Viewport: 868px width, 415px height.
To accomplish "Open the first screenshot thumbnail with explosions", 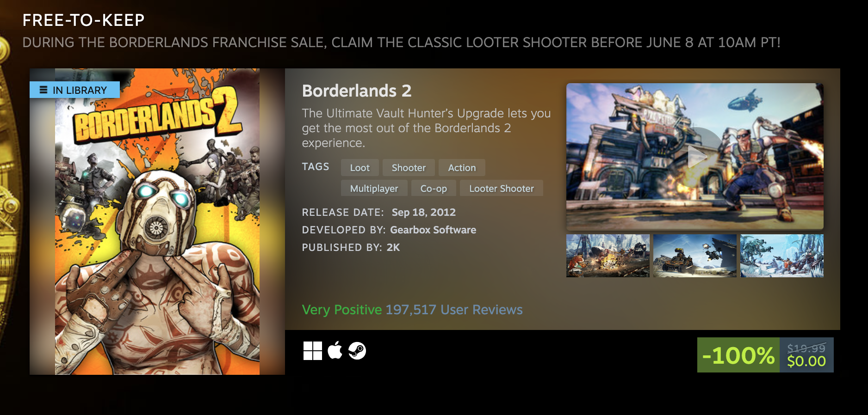I will (608, 256).
